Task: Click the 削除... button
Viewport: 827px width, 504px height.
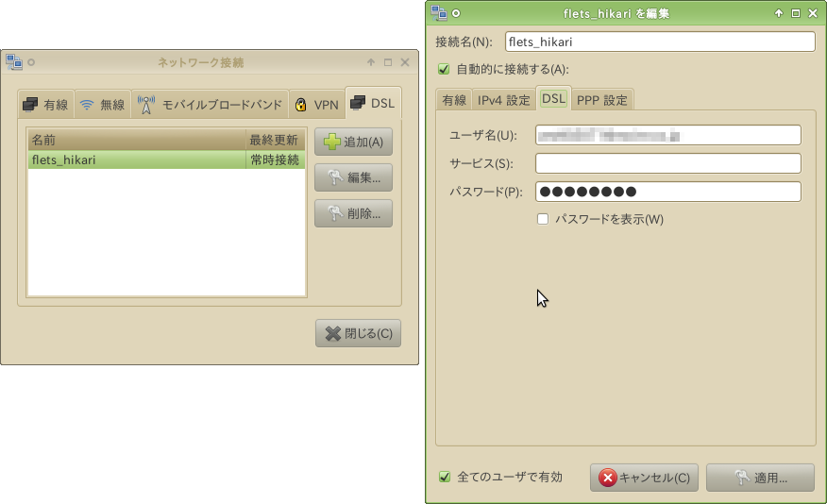Action: tap(353, 213)
